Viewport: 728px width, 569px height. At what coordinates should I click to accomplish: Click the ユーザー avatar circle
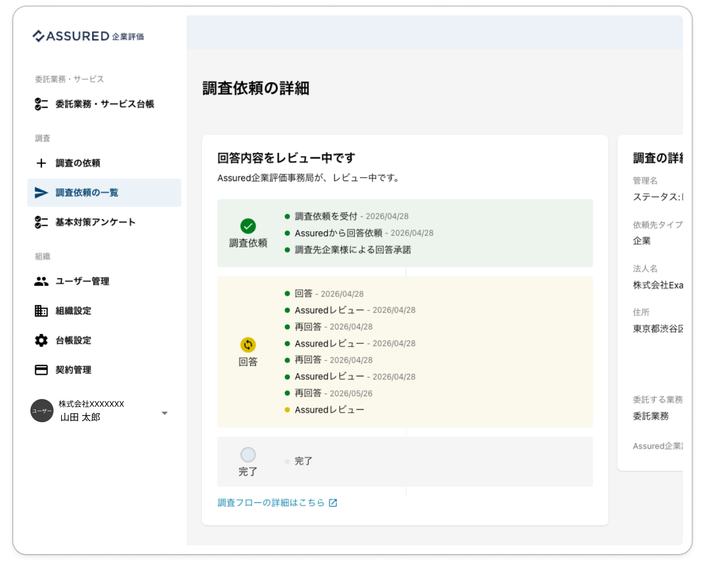click(42, 411)
